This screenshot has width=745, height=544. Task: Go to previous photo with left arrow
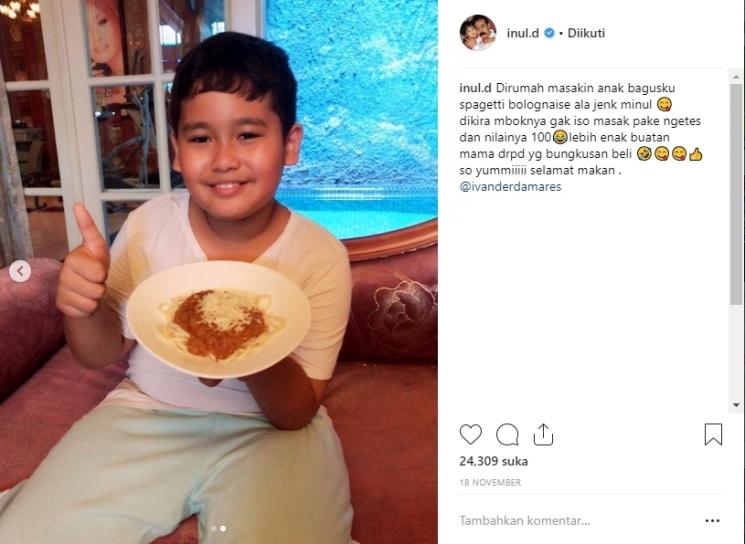coord(20,271)
